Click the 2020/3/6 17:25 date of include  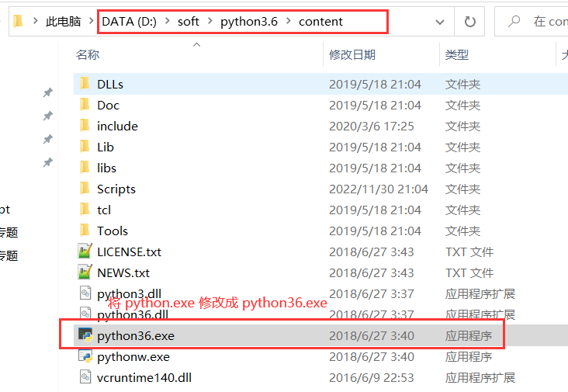tap(372, 126)
